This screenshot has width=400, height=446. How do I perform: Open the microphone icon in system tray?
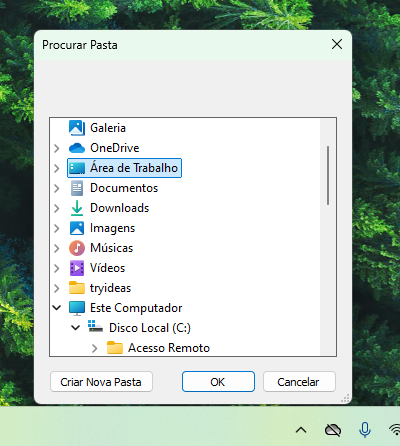[365, 430]
